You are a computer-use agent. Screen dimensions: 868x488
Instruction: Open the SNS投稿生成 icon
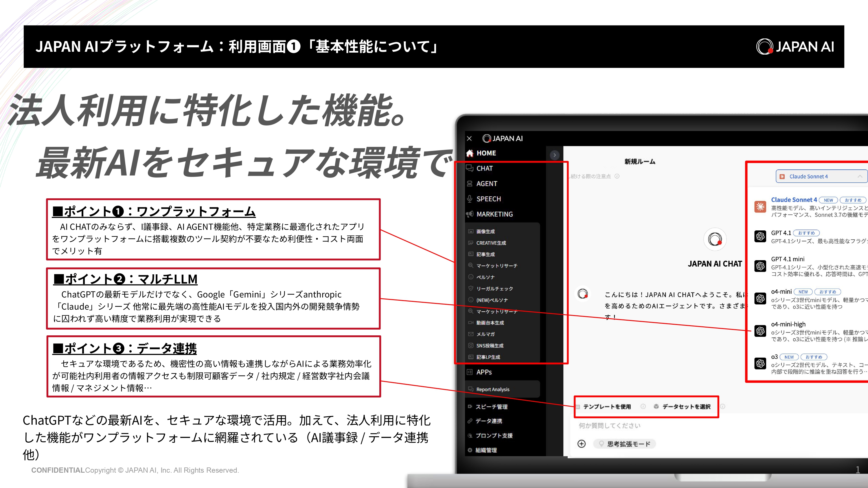tap(470, 345)
